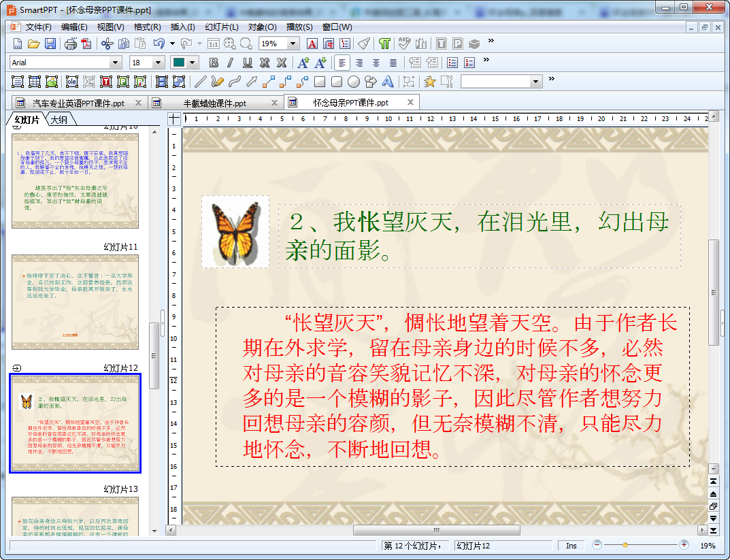The image size is (730, 560).
Task: Click the Bold B icon
Action: pyautogui.click(x=214, y=63)
